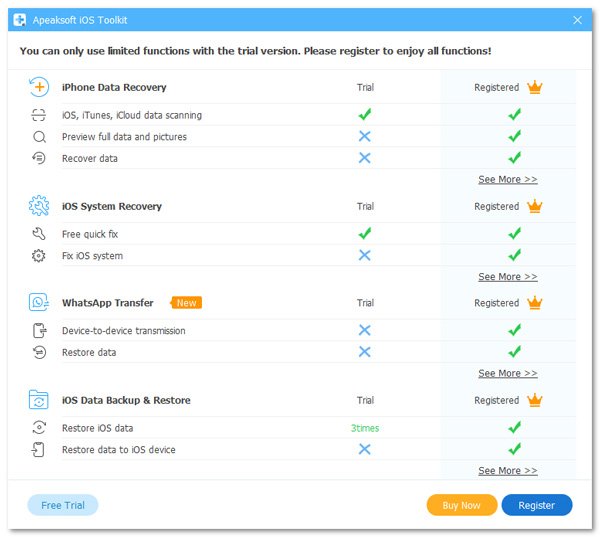Screen dimensions: 600x537
Task: Click the trial X mark for Preview full data
Action: pyautogui.click(x=365, y=136)
